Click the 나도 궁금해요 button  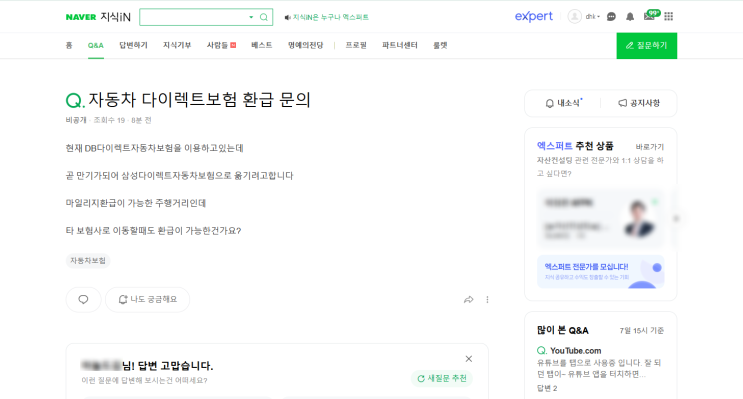tap(147, 299)
